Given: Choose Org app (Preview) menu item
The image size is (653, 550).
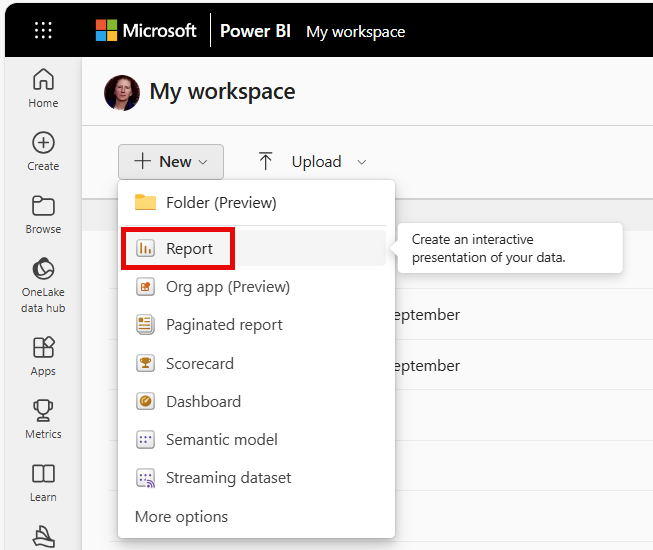Looking at the screenshot, I should tap(256, 287).
